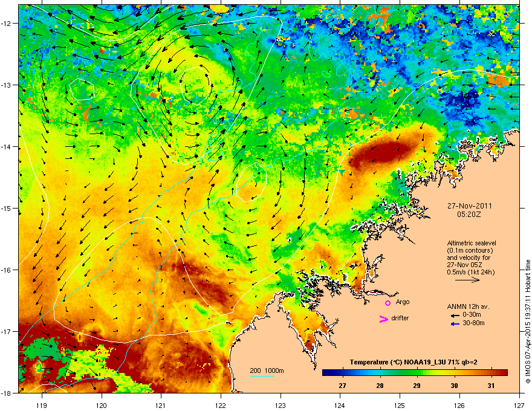This screenshot has height=411, width=532.
Task: Click the 31 value on temperature scale
Action: [x=491, y=386]
